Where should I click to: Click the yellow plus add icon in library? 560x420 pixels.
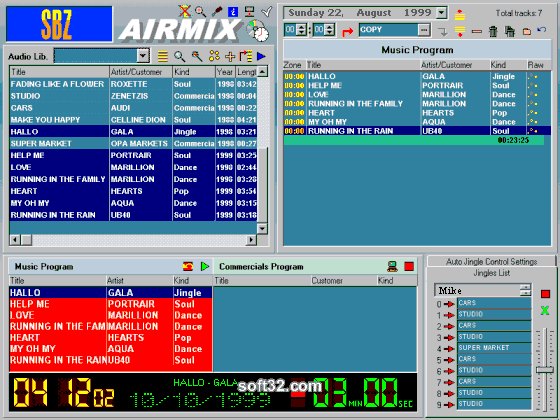point(230,56)
